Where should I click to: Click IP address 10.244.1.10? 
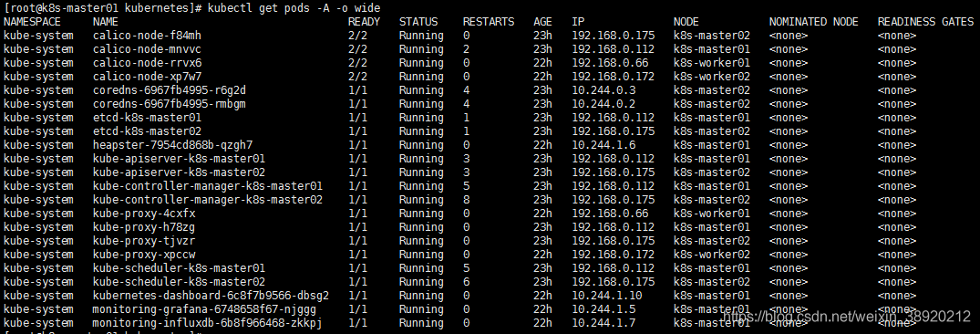tap(607, 296)
